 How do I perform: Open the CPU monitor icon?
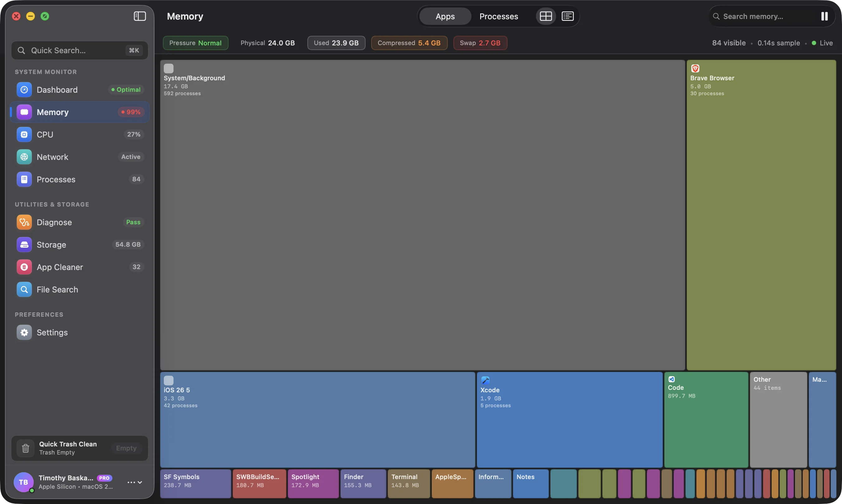[x=24, y=134]
